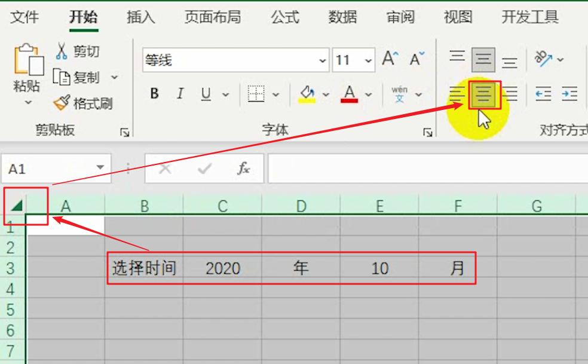Open the insert function fx button
This screenshot has width=588, height=364.
pos(243,168)
